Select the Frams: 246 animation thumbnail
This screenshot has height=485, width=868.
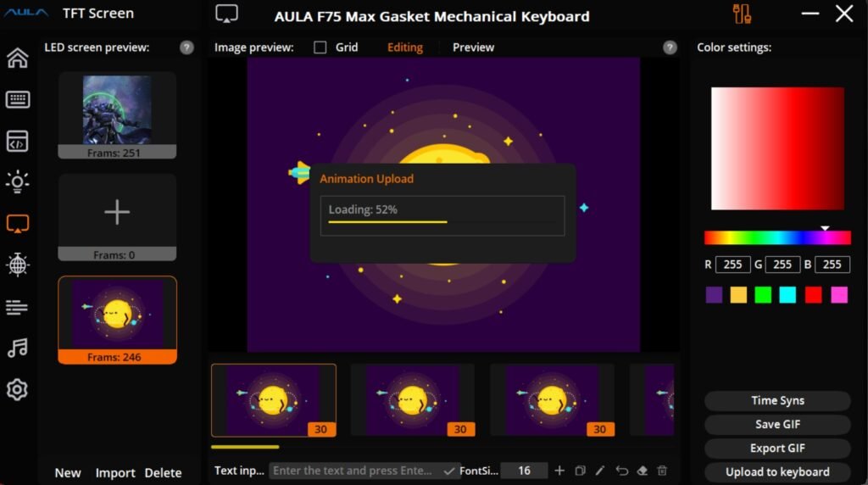click(117, 320)
